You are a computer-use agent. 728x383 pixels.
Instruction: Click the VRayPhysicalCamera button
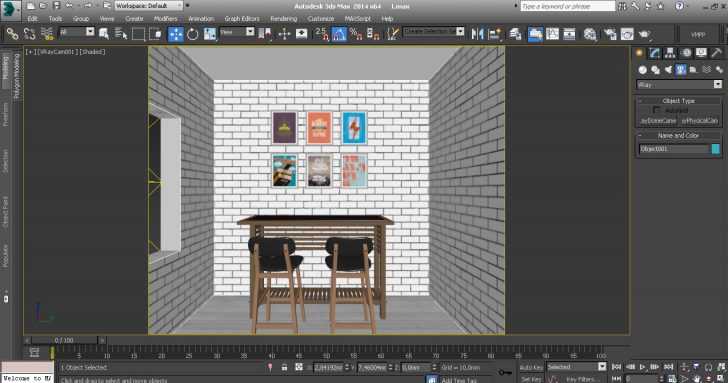coord(700,120)
